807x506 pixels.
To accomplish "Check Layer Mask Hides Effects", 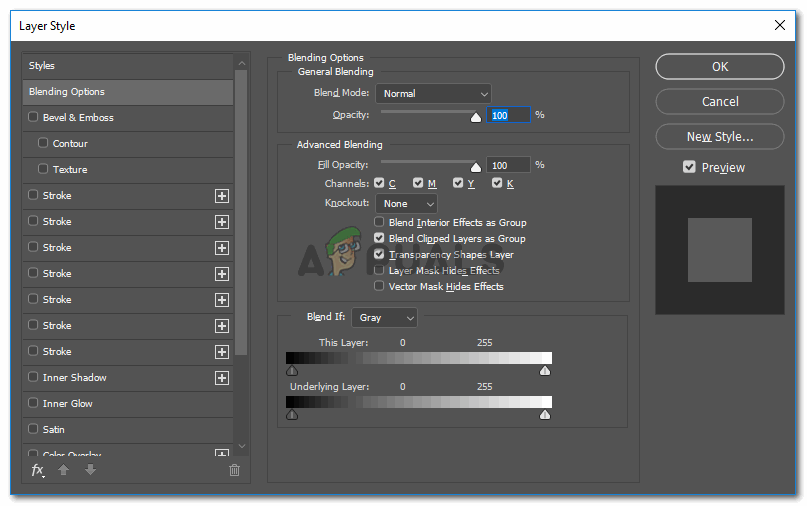I will tap(379, 270).
